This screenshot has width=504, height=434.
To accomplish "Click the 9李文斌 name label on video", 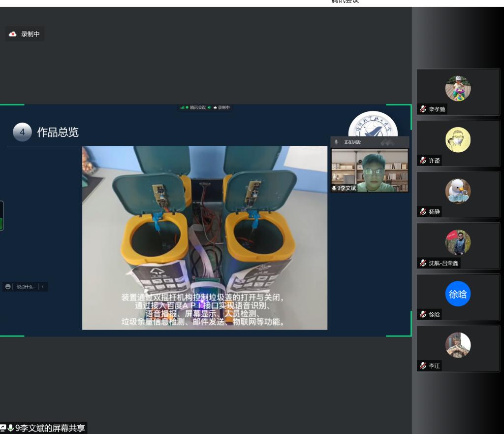I will pyautogui.click(x=346, y=188).
